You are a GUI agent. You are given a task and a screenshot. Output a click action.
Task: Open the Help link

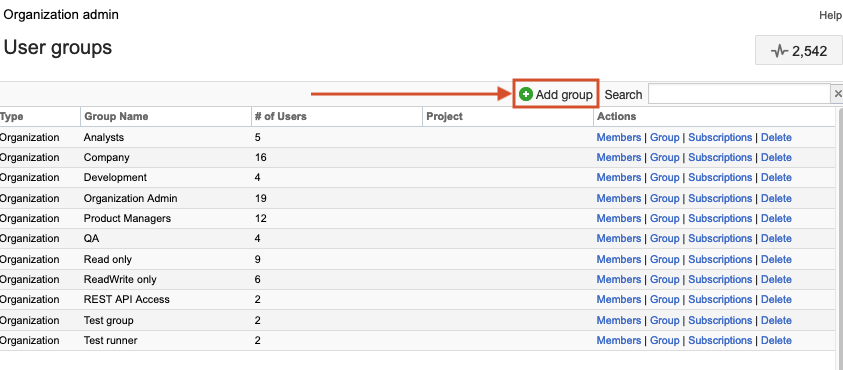pyautogui.click(x=831, y=16)
